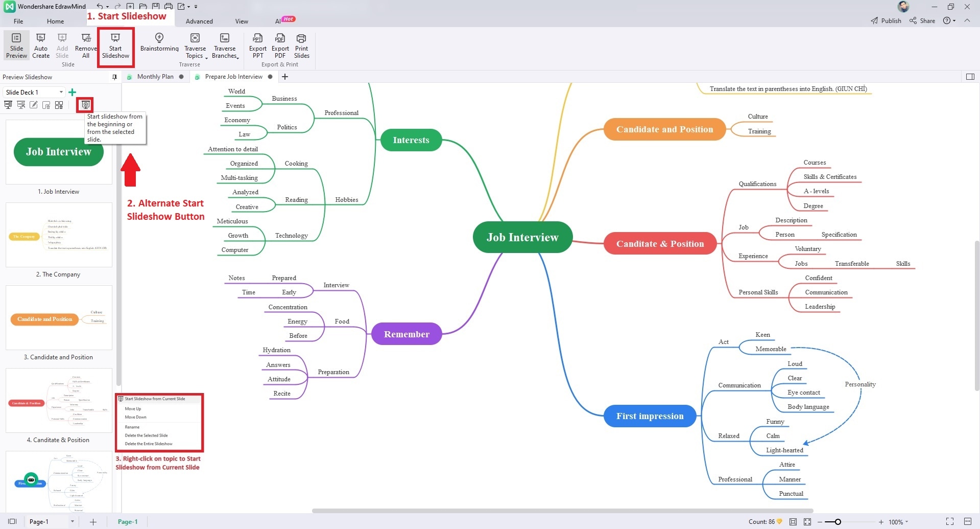Toggle the Slide Preview ribbon button

pyautogui.click(x=16, y=45)
